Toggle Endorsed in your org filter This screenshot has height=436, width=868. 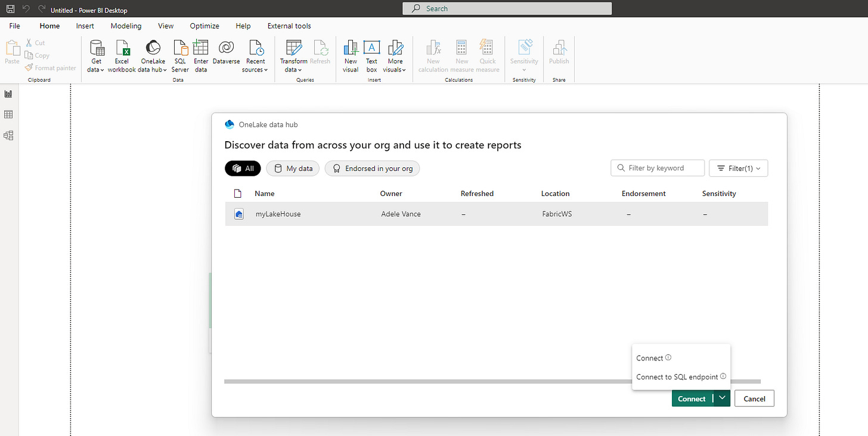coord(372,169)
